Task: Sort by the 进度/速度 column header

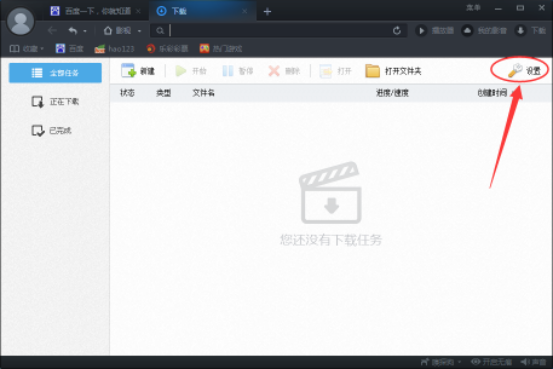Action: (392, 93)
